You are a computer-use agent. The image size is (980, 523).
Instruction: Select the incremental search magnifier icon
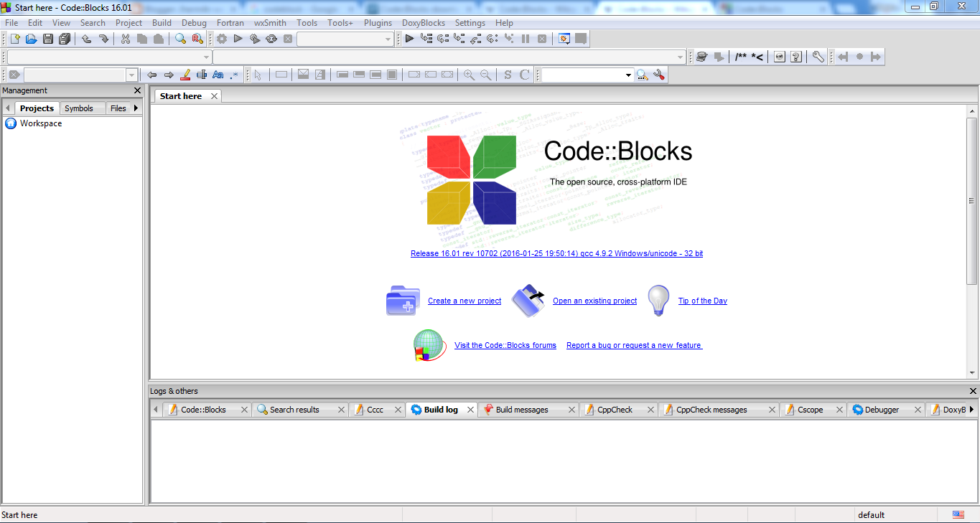tap(643, 75)
